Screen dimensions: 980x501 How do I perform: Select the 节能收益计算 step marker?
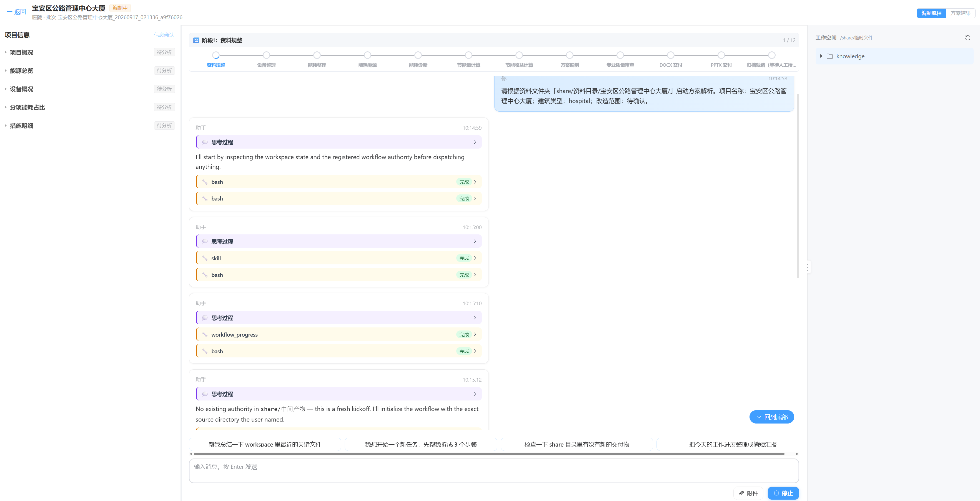[519, 55]
